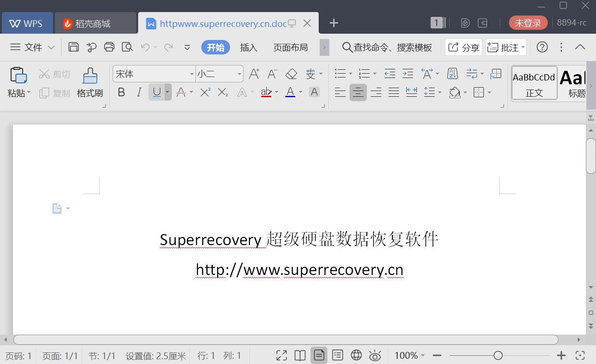The image size is (596, 364).
Task: Show more ribbon tabs with the arrow button
Action: [324, 47]
